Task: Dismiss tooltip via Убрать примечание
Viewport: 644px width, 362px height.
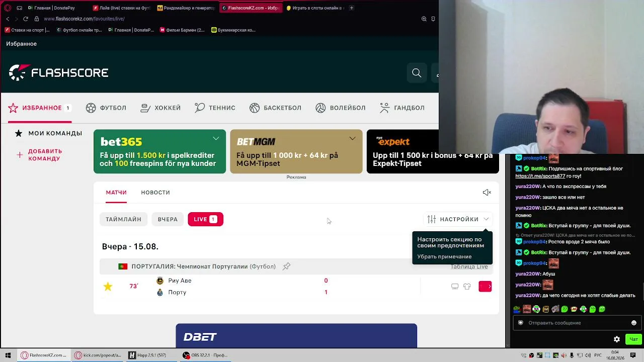Action: (444, 256)
